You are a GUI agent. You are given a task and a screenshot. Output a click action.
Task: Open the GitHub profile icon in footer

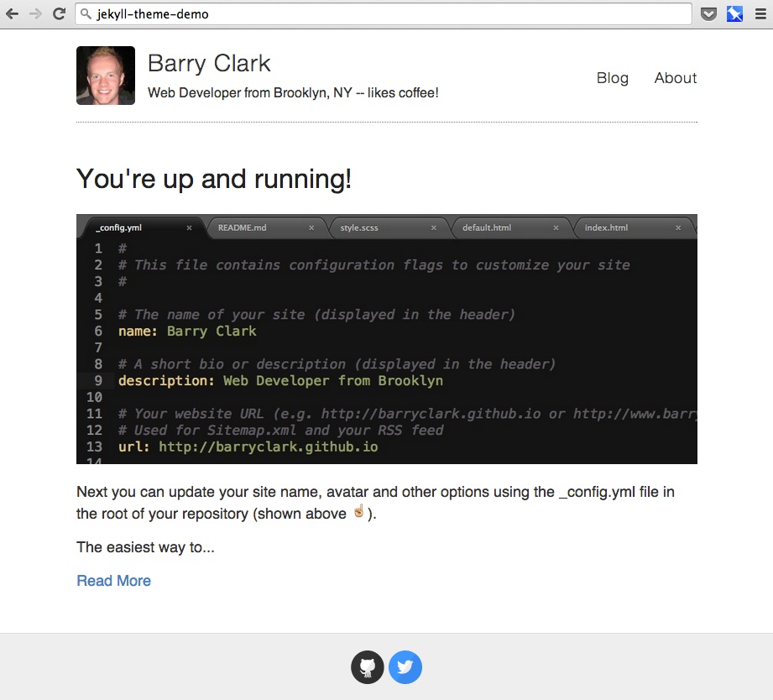point(368,667)
